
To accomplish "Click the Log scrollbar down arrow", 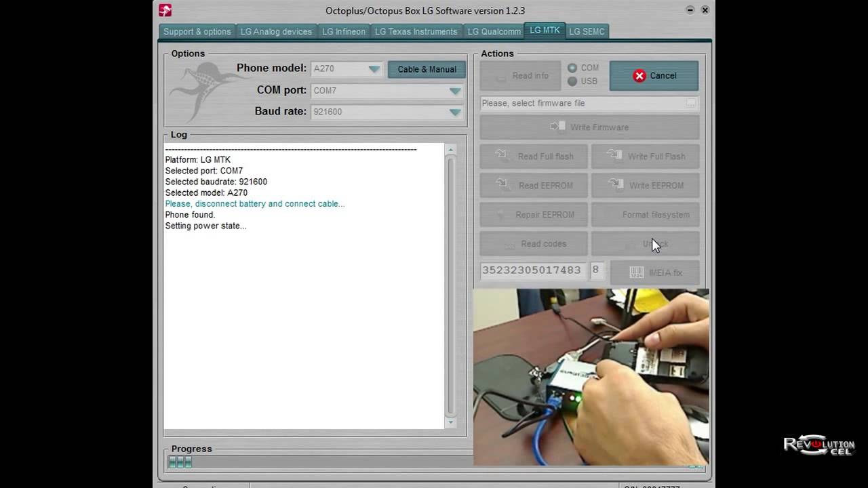I will (450, 422).
